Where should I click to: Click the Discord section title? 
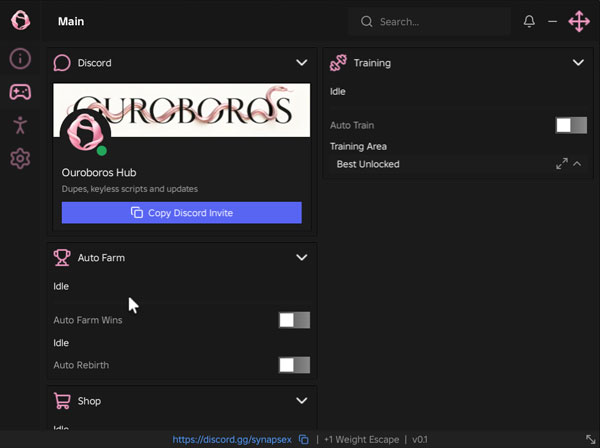95,63
